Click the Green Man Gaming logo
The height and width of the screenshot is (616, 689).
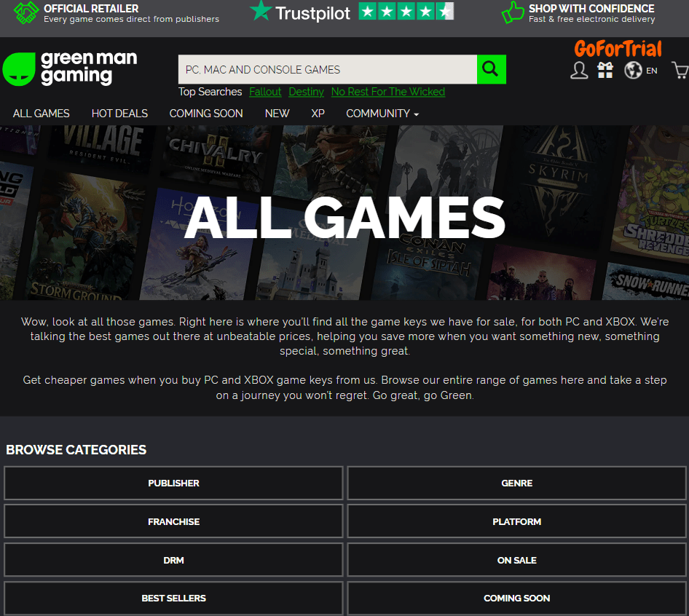pos(70,68)
